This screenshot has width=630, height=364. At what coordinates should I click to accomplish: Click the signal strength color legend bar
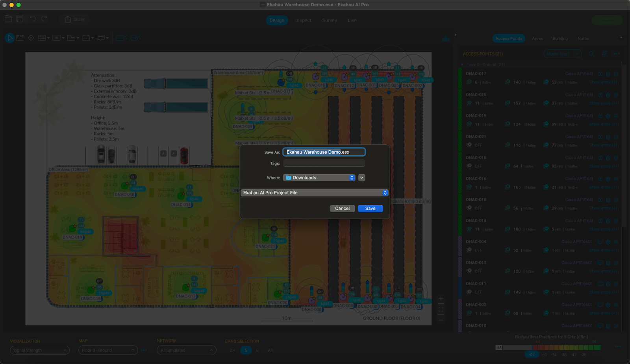coord(548,347)
